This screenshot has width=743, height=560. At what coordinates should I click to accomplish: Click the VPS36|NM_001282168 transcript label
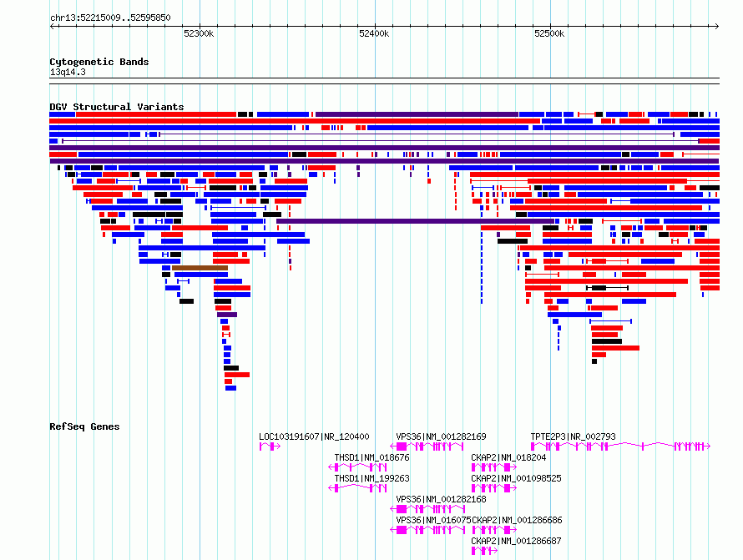tap(441, 499)
